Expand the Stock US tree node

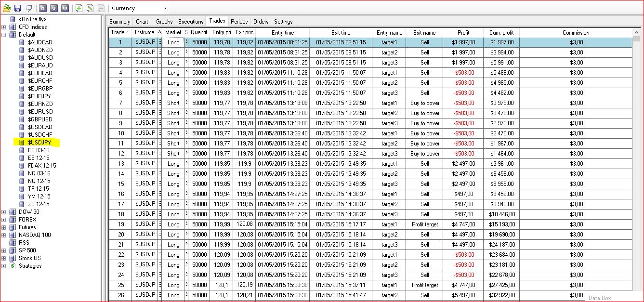[4, 258]
